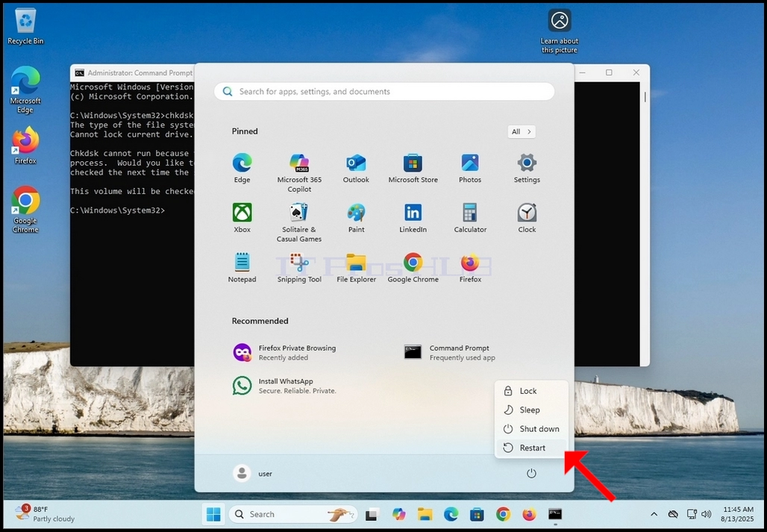Open the volume tray icon
Screen dimensions: 767x532
(x=707, y=514)
